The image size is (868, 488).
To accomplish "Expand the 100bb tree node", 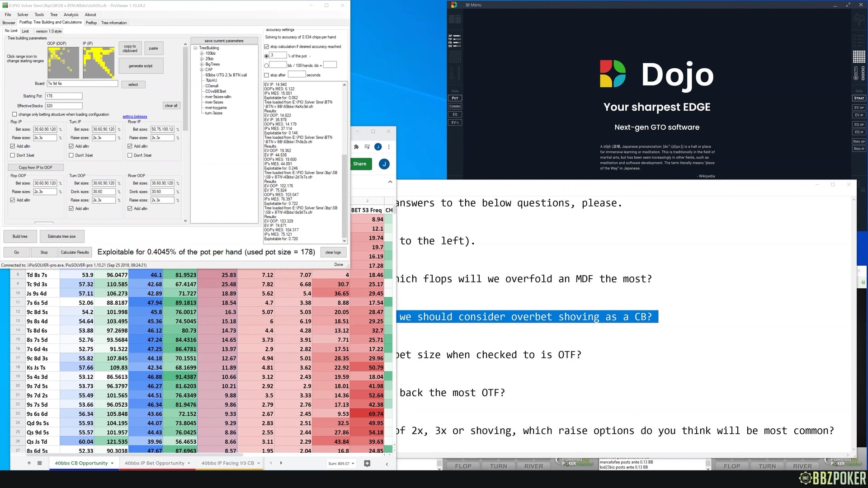I will click(x=202, y=53).
